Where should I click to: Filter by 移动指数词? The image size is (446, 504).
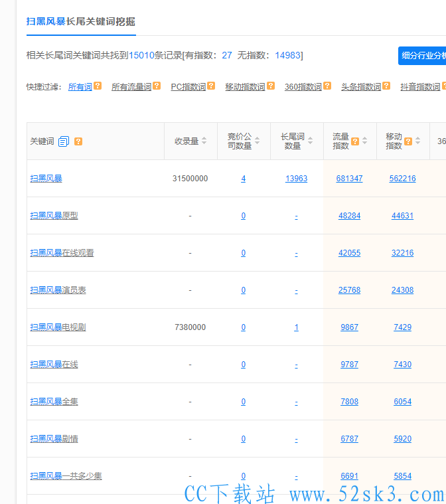coord(245,87)
